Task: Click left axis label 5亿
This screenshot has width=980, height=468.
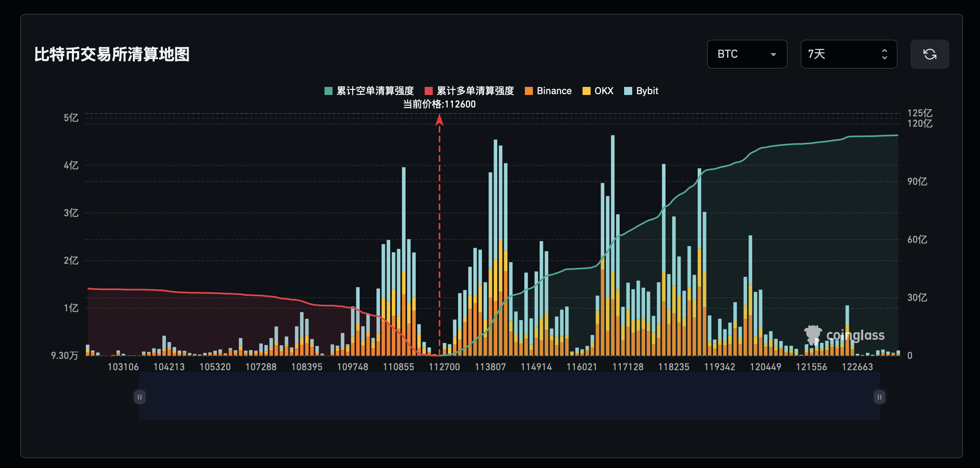Action: [x=71, y=118]
